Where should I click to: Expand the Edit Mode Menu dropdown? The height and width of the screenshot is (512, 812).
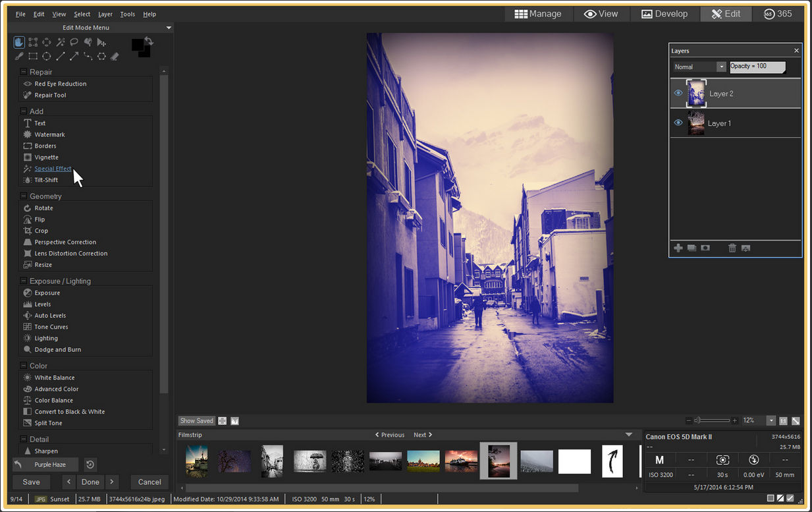pos(169,28)
